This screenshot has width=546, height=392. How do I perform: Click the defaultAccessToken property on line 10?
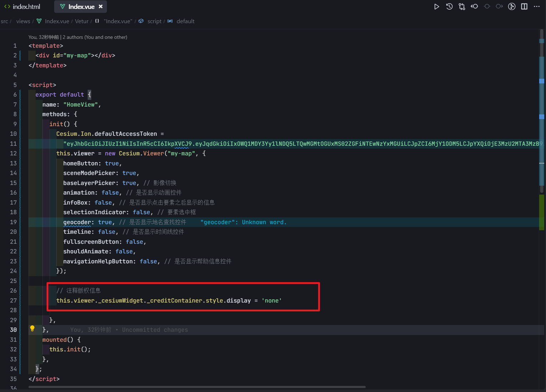click(126, 134)
